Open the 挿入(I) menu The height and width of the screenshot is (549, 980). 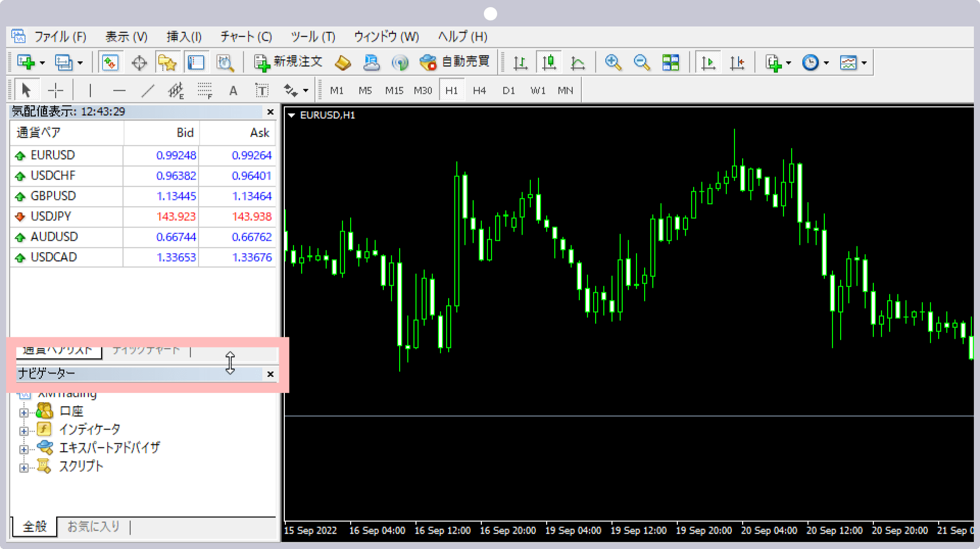(x=184, y=37)
